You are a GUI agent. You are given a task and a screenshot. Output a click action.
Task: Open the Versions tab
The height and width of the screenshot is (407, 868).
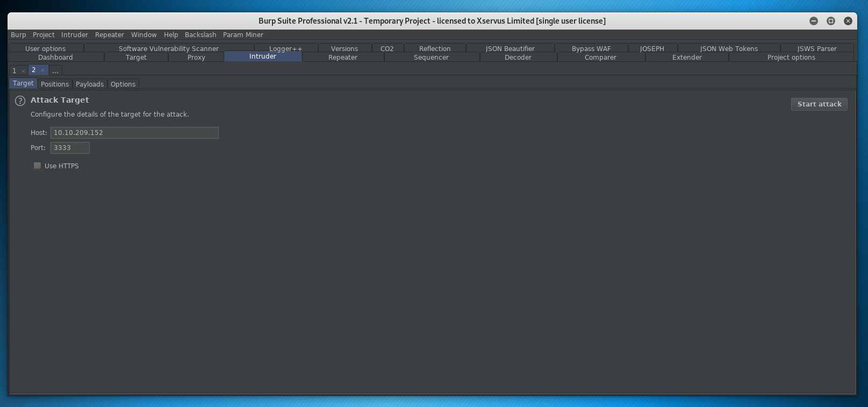345,48
